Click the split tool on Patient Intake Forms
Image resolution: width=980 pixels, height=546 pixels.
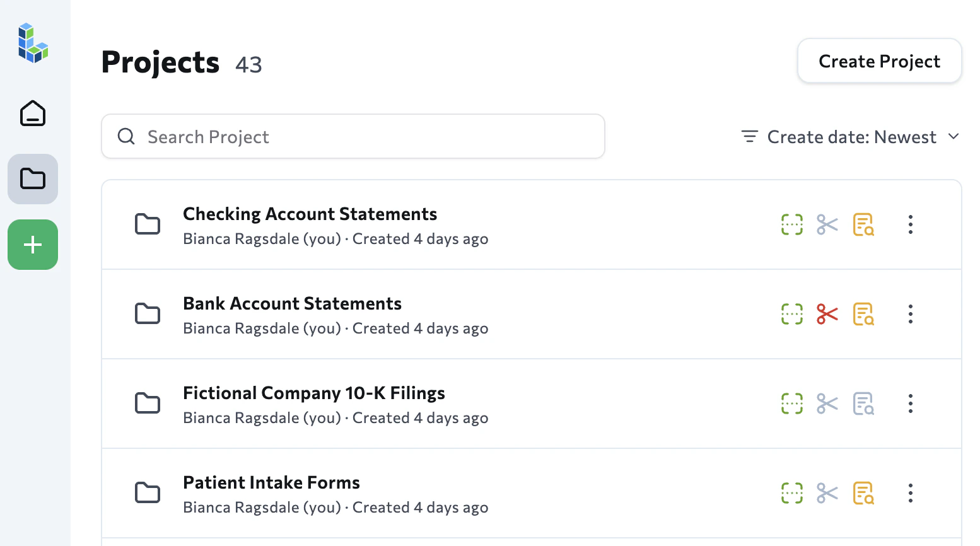[827, 492]
